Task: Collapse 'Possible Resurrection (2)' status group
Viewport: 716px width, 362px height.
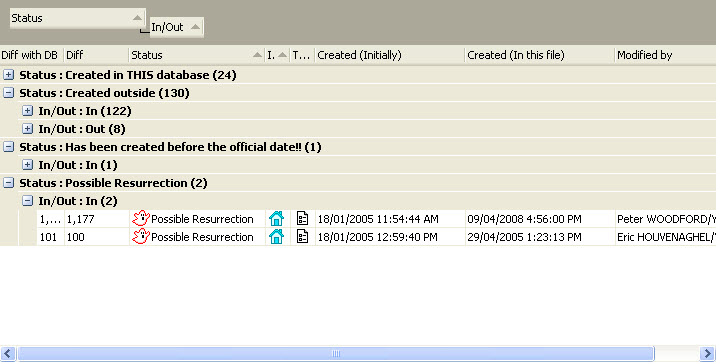Action: (8, 183)
